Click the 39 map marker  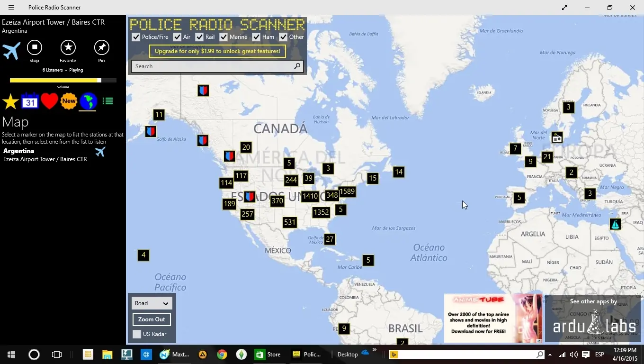click(309, 178)
